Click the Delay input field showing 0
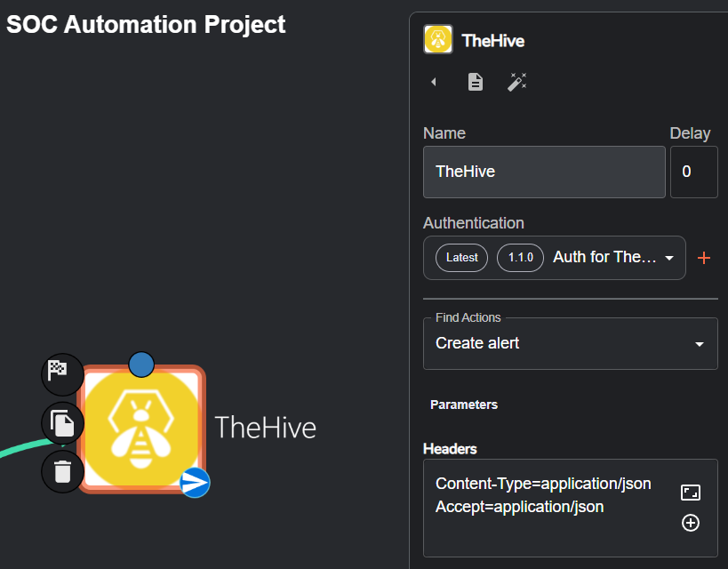Screen dimensions: 728x569 tap(694, 172)
